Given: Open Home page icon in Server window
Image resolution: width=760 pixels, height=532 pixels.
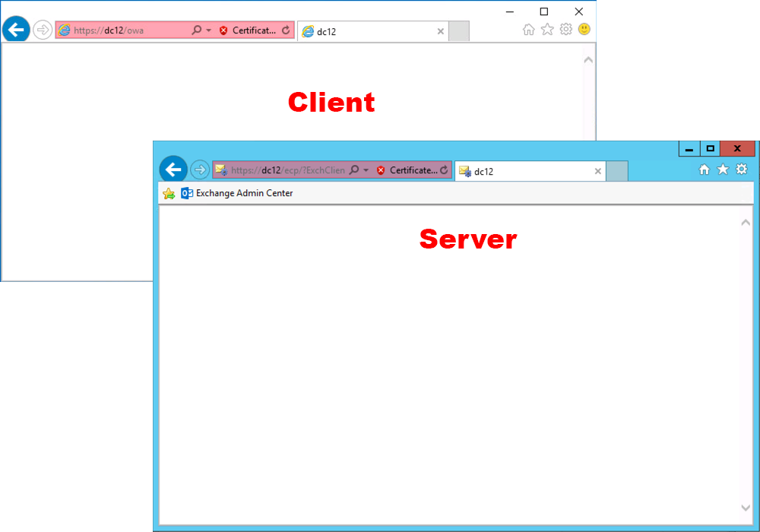Looking at the screenshot, I should (705, 169).
